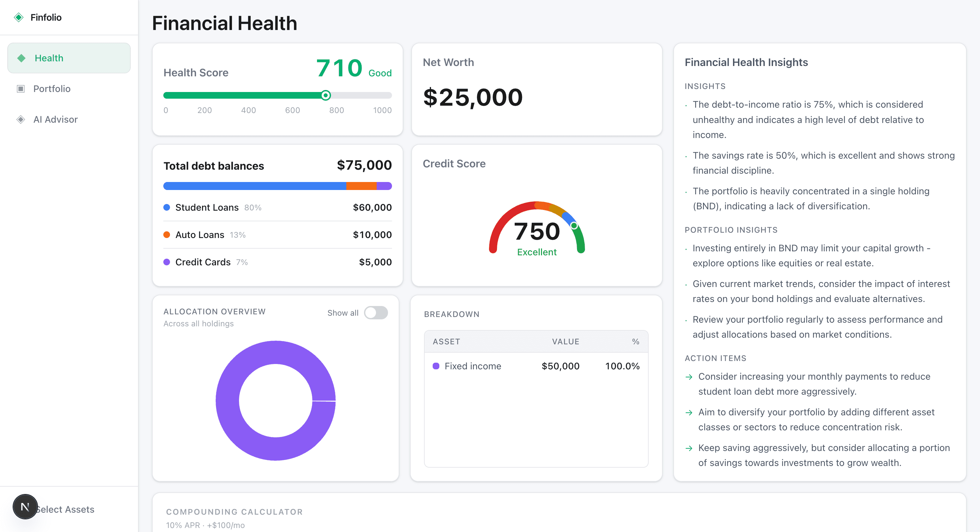Click the Health Score slider handle
This screenshot has width=980, height=532.
[326, 95]
